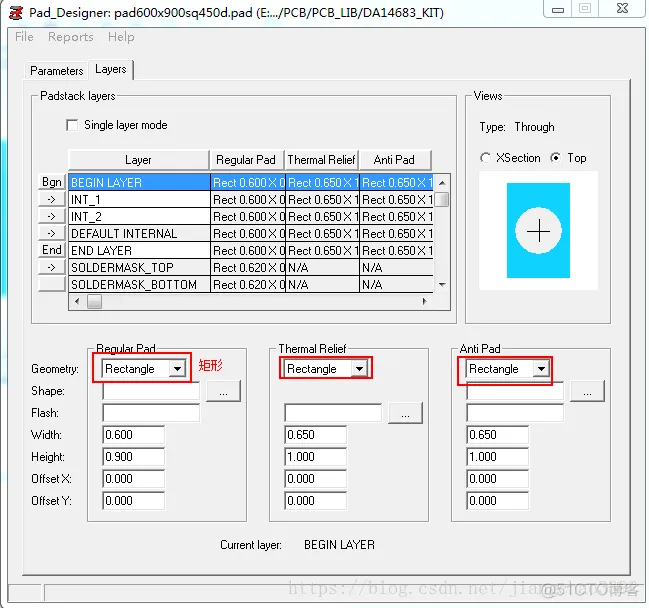Click the Regular Pad Offset X field

(x=133, y=478)
